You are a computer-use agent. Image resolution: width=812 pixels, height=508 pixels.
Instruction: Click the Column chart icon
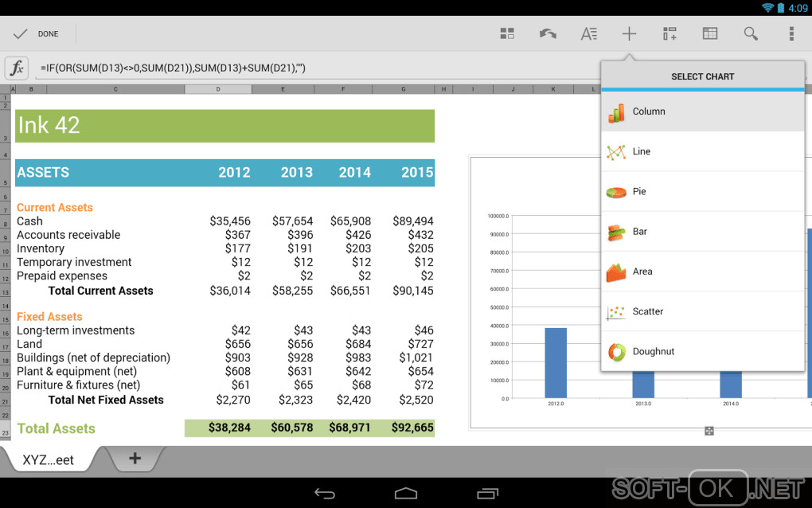[x=616, y=113]
